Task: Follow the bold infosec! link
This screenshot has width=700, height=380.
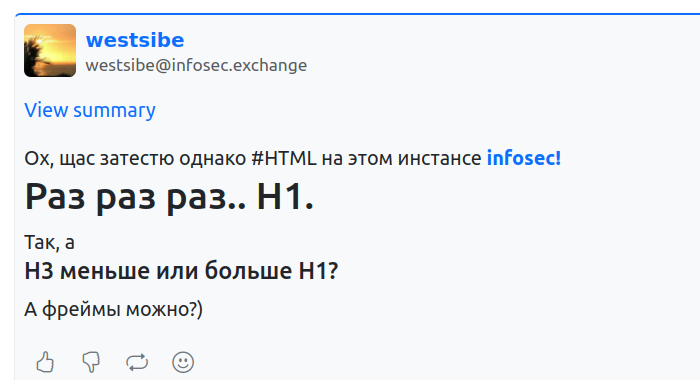Action: [x=524, y=158]
